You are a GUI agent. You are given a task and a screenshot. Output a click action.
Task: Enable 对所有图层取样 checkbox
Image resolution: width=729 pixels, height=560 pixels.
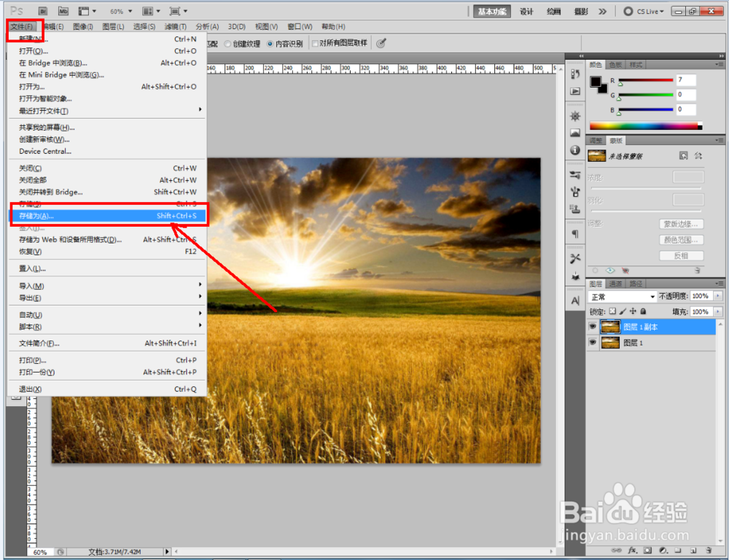[315, 43]
